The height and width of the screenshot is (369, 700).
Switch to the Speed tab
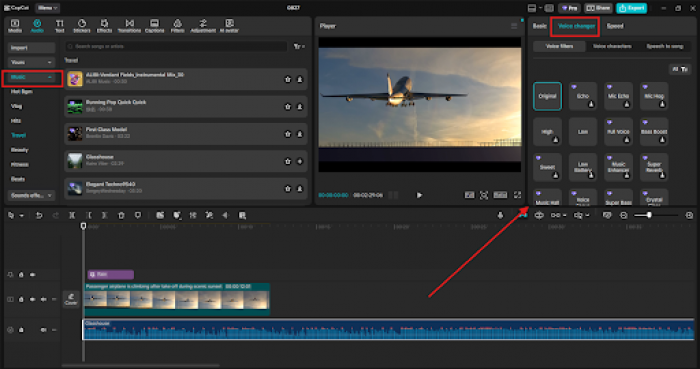[x=615, y=26]
